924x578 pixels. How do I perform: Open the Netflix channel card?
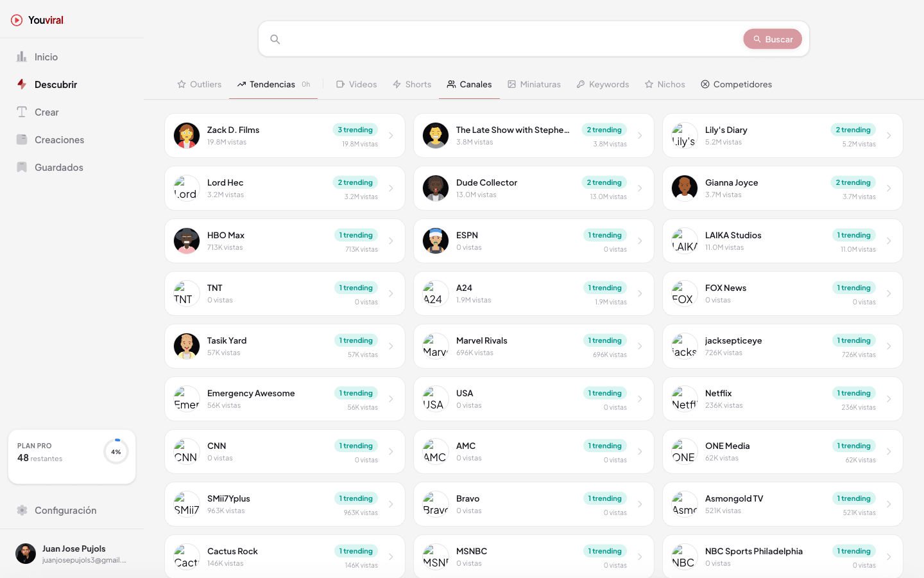click(783, 399)
